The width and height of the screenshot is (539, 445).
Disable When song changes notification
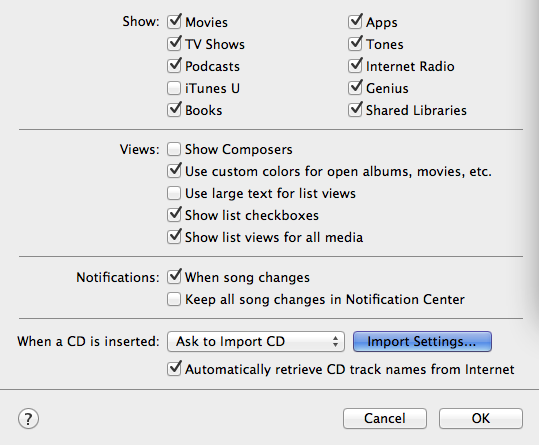point(174,277)
